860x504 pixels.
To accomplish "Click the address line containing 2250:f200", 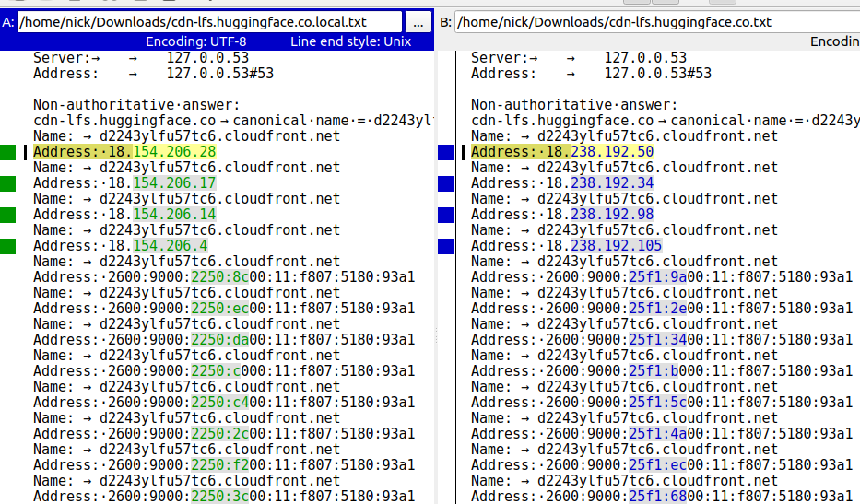I will (224, 464).
